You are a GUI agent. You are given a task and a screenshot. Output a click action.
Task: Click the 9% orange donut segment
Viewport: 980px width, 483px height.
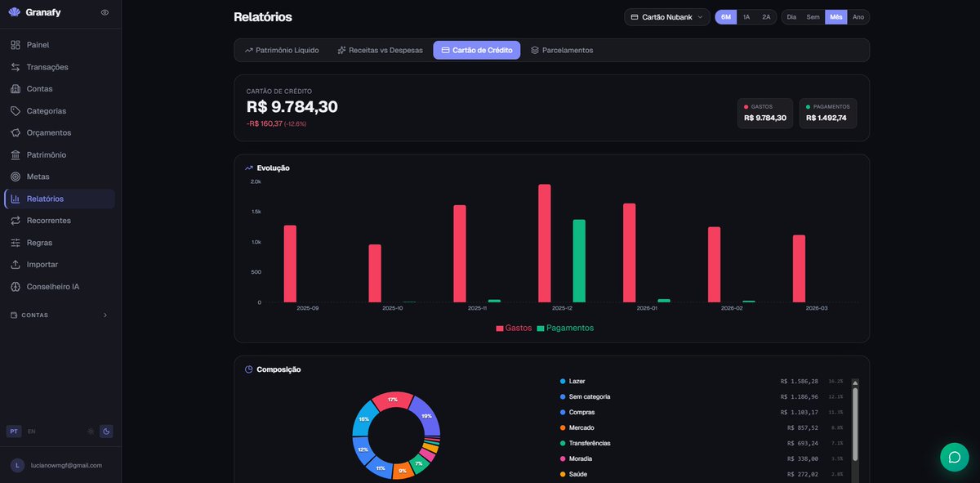(x=402, y=471)
